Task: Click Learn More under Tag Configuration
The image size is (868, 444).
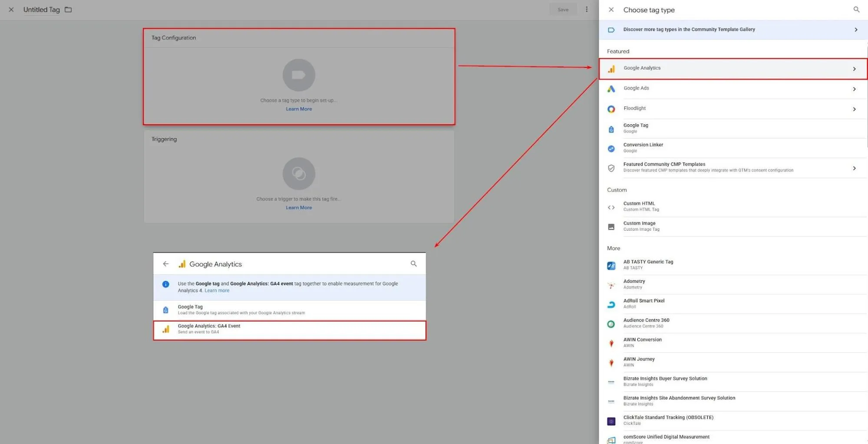Action: click(299, 109)
